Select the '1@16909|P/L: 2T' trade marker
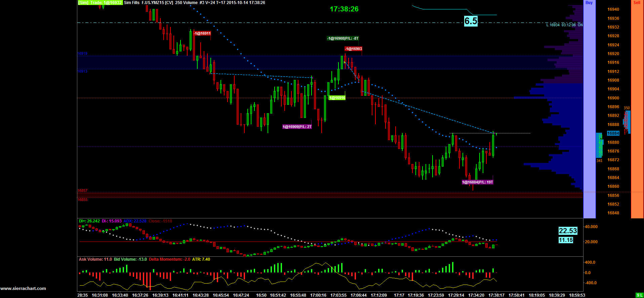 point(297,127)
